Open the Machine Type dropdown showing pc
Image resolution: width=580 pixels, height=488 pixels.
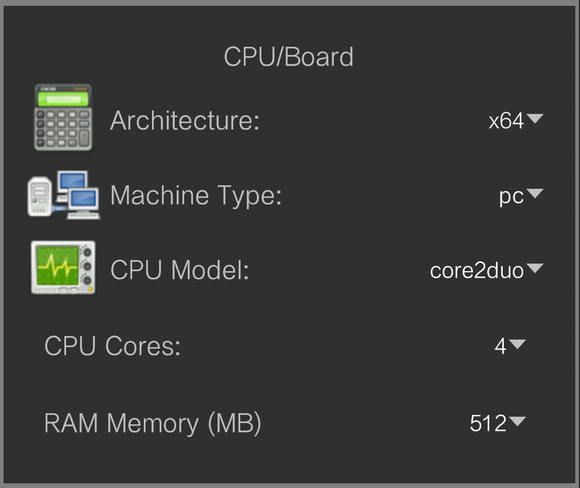[521, 195]
